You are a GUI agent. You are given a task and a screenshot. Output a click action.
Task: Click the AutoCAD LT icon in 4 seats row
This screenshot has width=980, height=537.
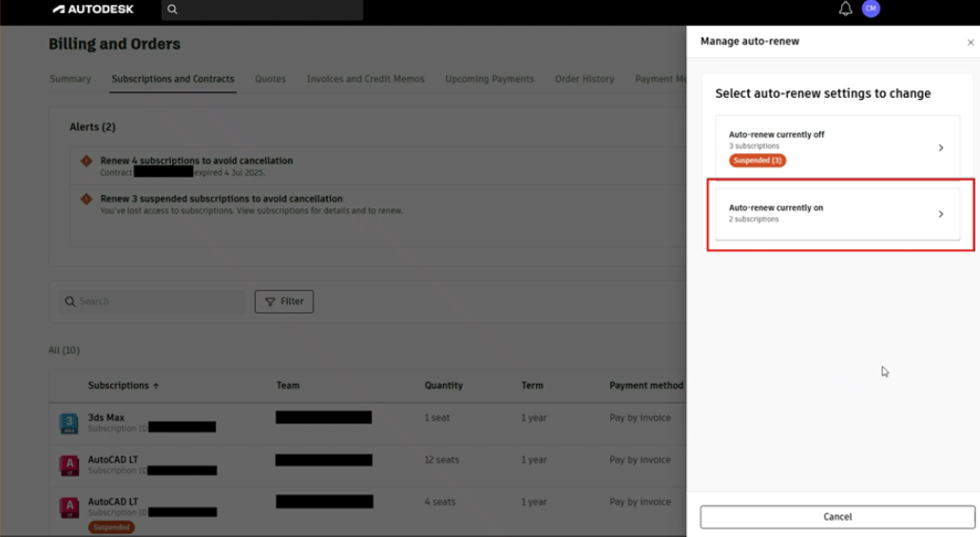pyautogui.click(x=68, y=507)
